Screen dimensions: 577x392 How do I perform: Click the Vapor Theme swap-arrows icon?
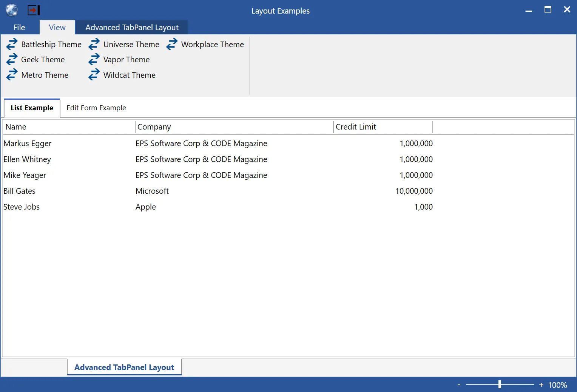coord(94,59)
